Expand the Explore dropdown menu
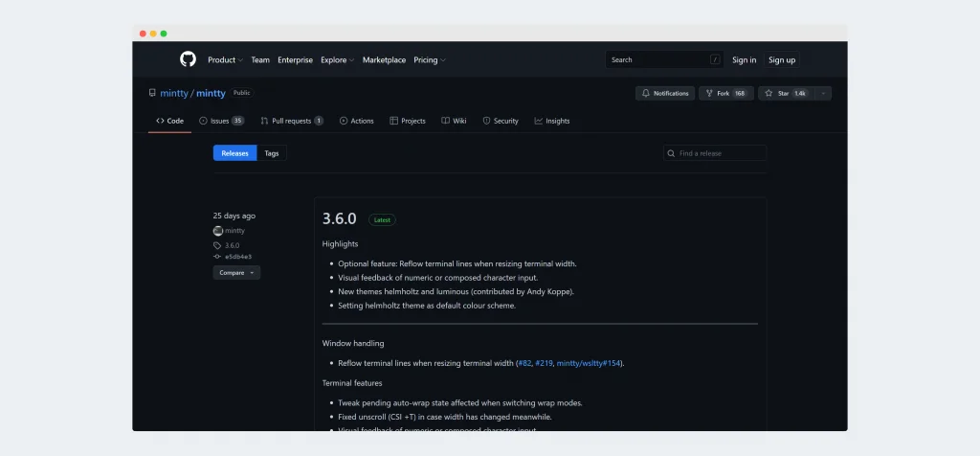 [337, 60]
